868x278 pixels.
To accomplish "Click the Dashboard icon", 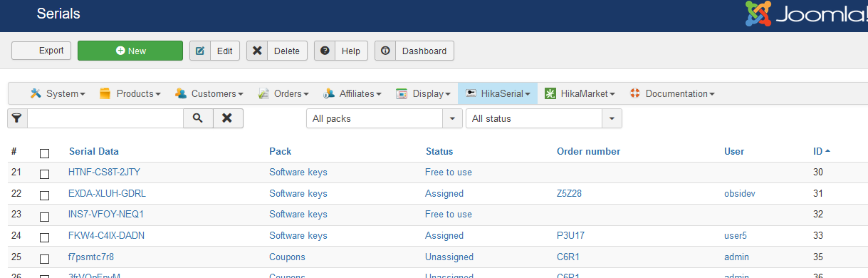I will pos(385,51).
